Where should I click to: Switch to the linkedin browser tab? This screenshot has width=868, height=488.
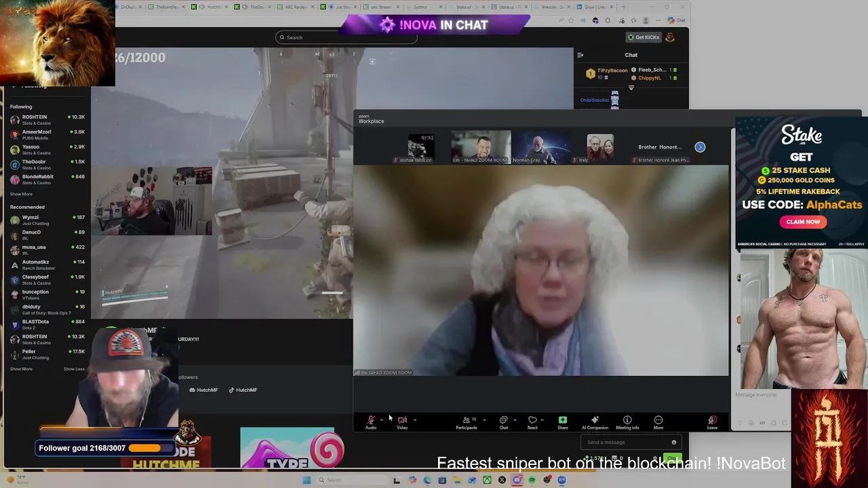click(552, 7)
